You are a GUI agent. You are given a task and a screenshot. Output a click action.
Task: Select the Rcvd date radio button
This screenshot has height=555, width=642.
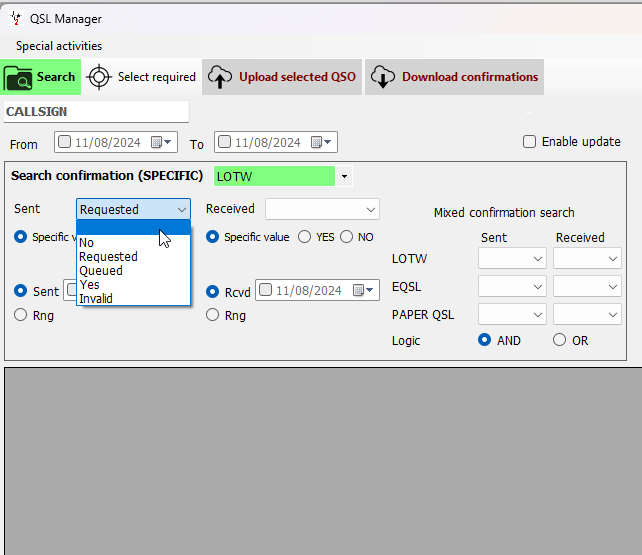212,292
